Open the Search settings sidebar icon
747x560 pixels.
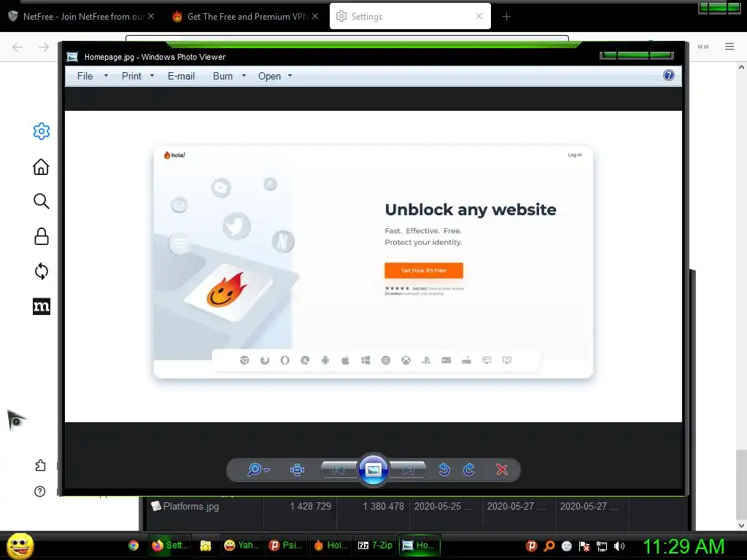[42, 201]
